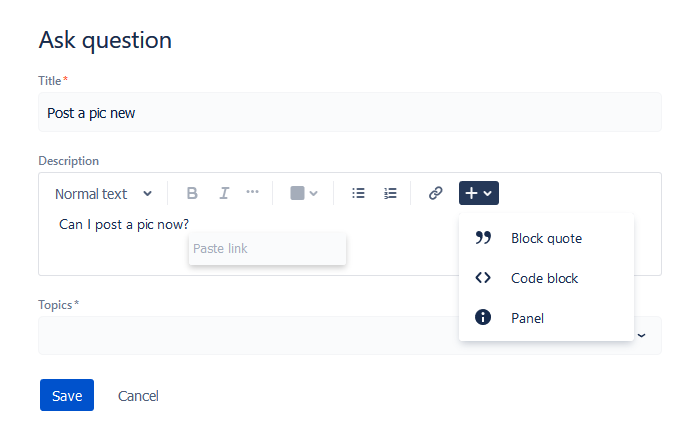681x422 pixels.
Task: Toggle italic formatting in the toolbar
Action: tap(224, 193)
